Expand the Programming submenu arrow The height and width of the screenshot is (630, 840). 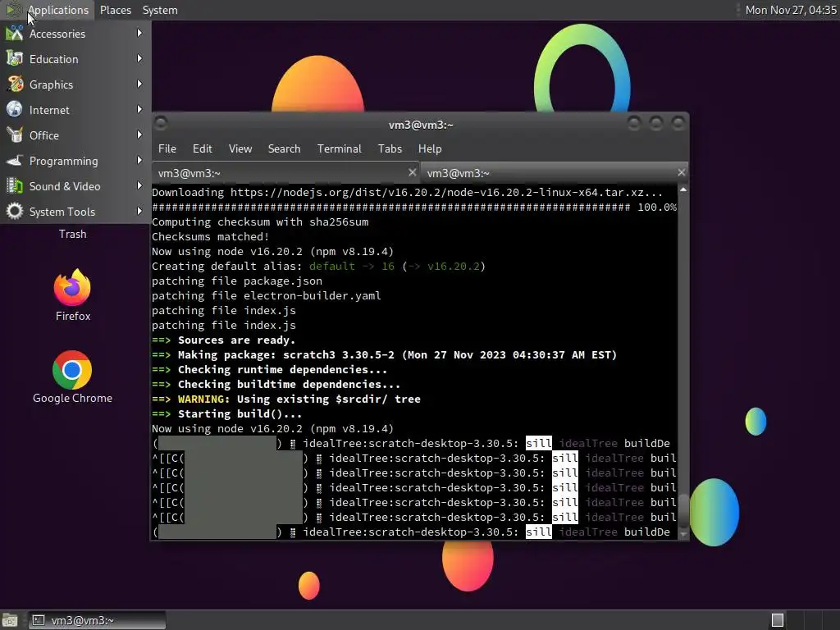pyautogui.click(x=139, y=160)
